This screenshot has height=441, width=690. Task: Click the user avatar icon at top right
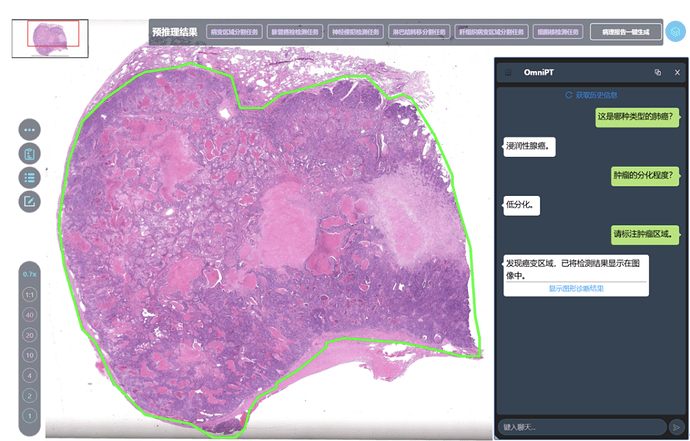(676, 32)
